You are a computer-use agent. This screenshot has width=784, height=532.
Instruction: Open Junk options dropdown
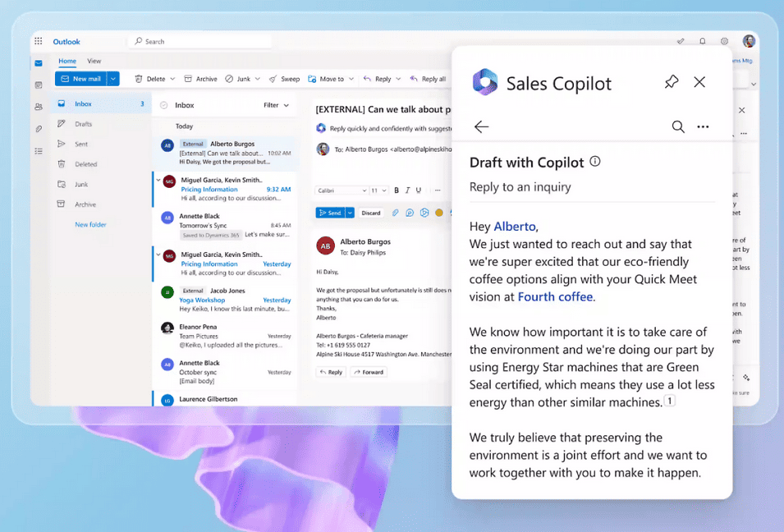coord(258,79)
